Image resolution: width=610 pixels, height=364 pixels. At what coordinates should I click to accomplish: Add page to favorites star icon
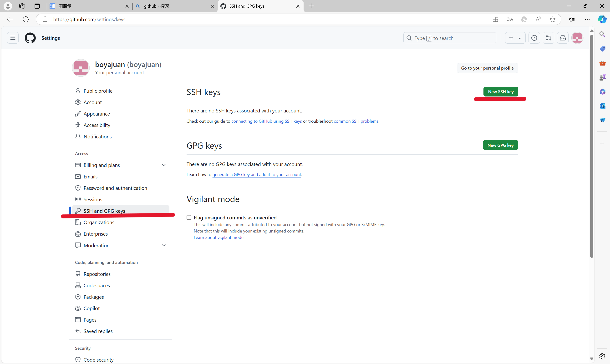(552, 19)
